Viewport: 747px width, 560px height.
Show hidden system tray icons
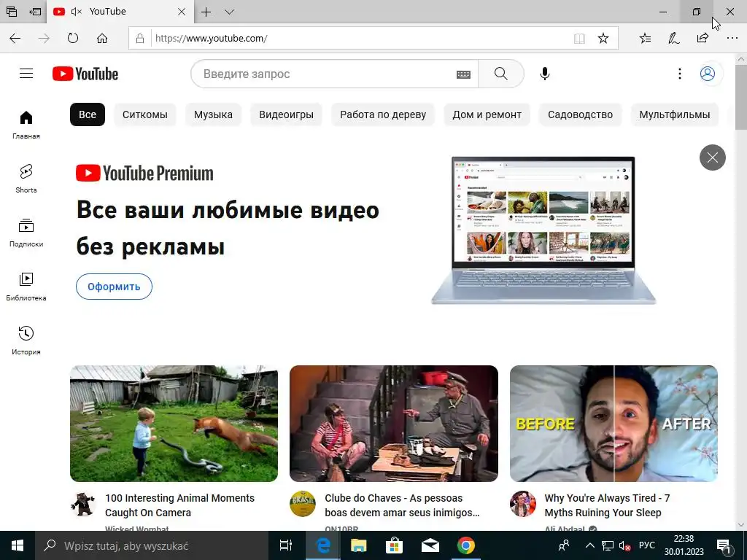coord(589,545)
